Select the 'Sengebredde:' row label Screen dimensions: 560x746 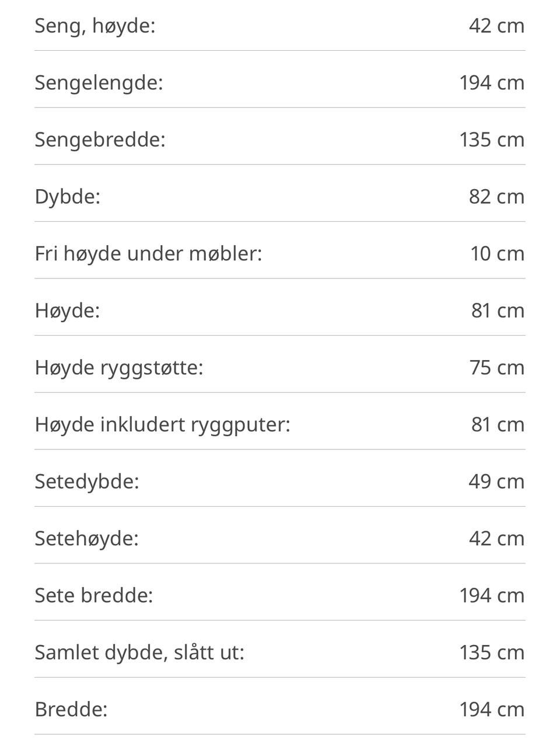coord(100,140)
